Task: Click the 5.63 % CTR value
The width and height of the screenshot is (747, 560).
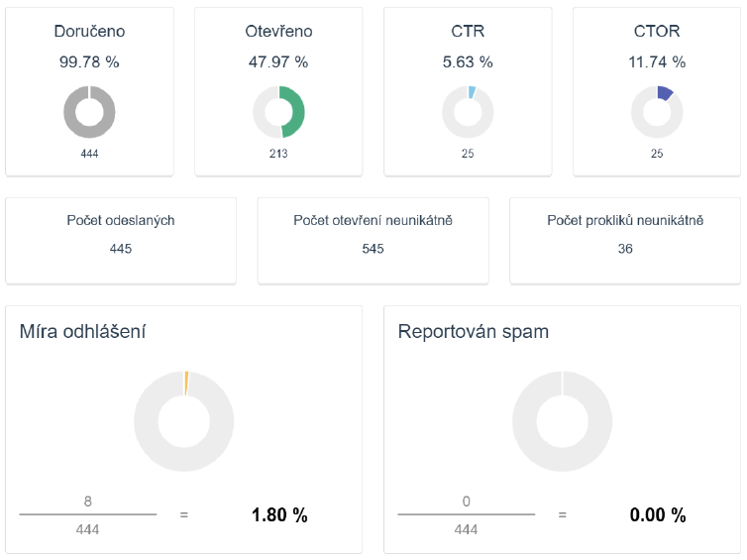Action: pos(468,61)
